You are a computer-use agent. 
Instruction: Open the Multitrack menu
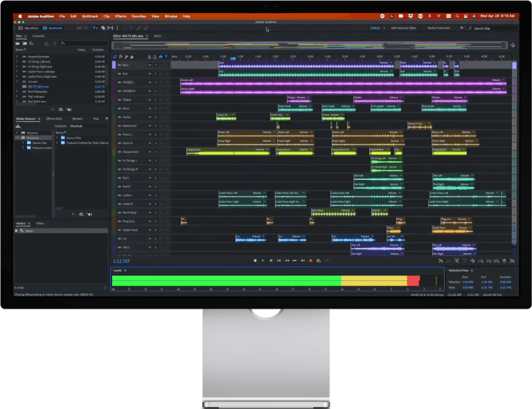(90, 16)
